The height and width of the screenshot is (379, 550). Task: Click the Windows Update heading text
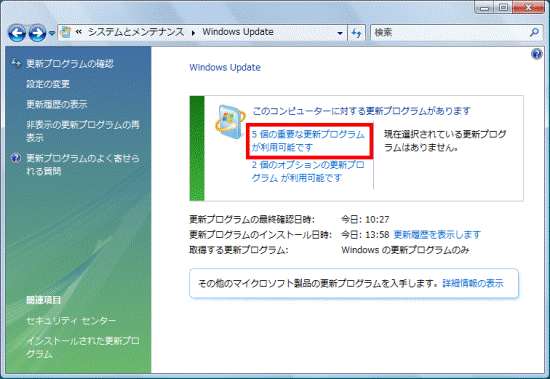[x=225, y=67]
